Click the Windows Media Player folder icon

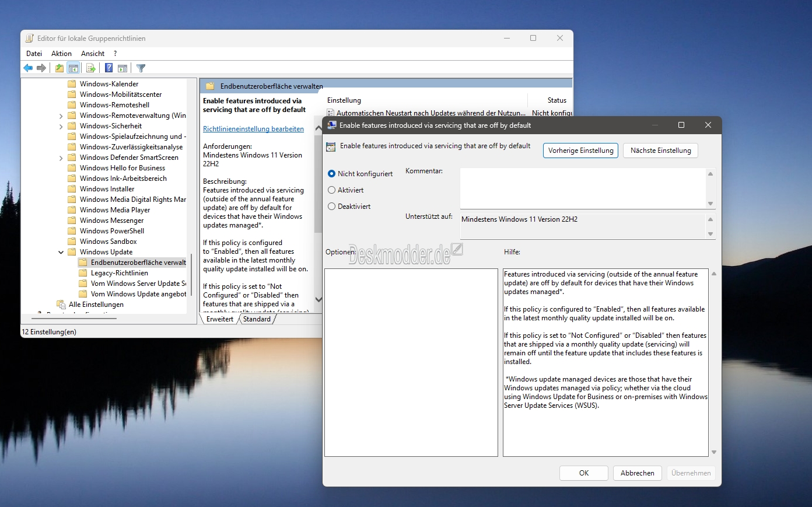(72, 210)
